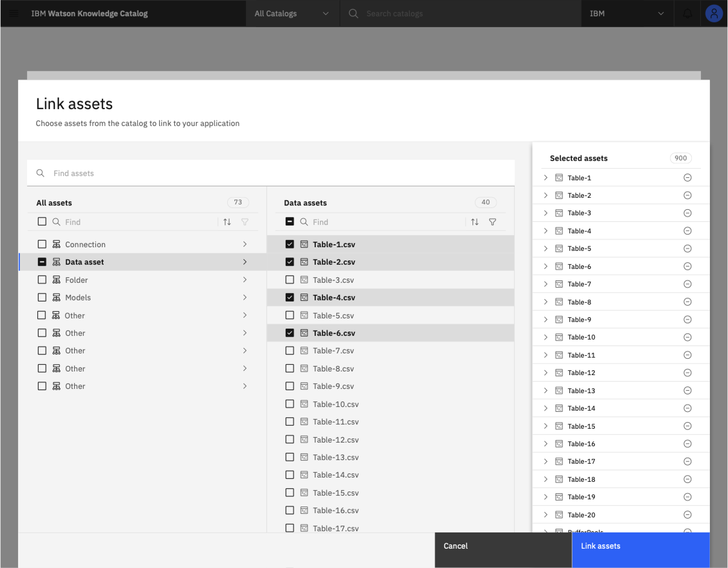Expand Table-5 in the Selected assets list

[x=545, y=248]
